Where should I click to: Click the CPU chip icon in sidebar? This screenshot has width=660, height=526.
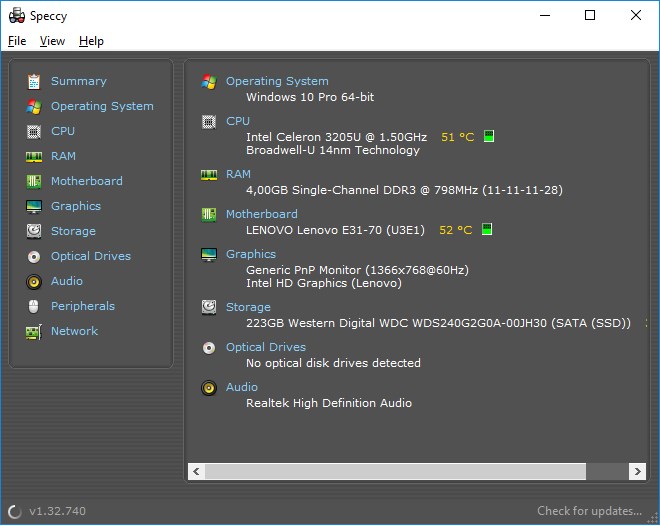34,132
